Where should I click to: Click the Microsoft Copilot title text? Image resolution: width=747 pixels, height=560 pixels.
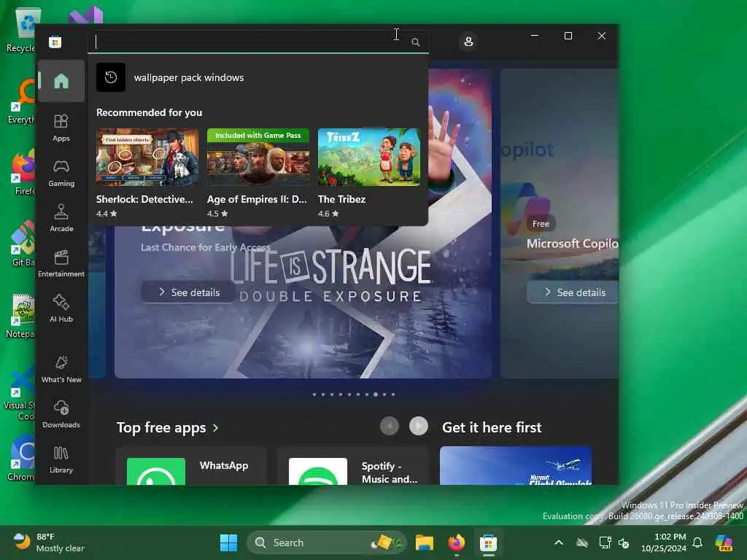(572, 244)
